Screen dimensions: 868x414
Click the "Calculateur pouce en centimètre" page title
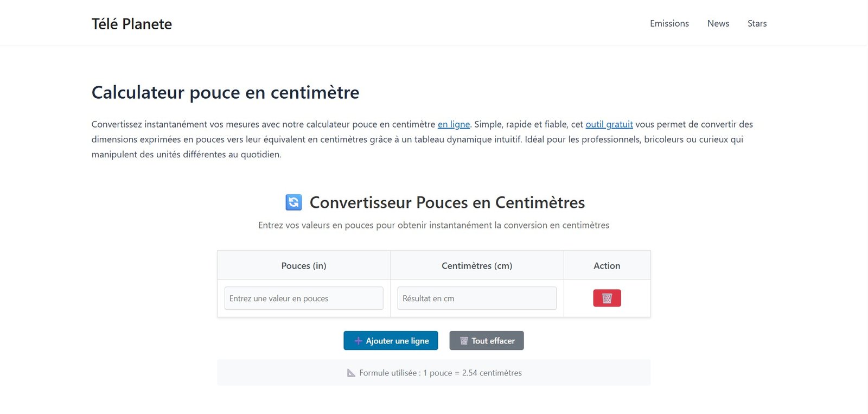click(x=225, y=93)
